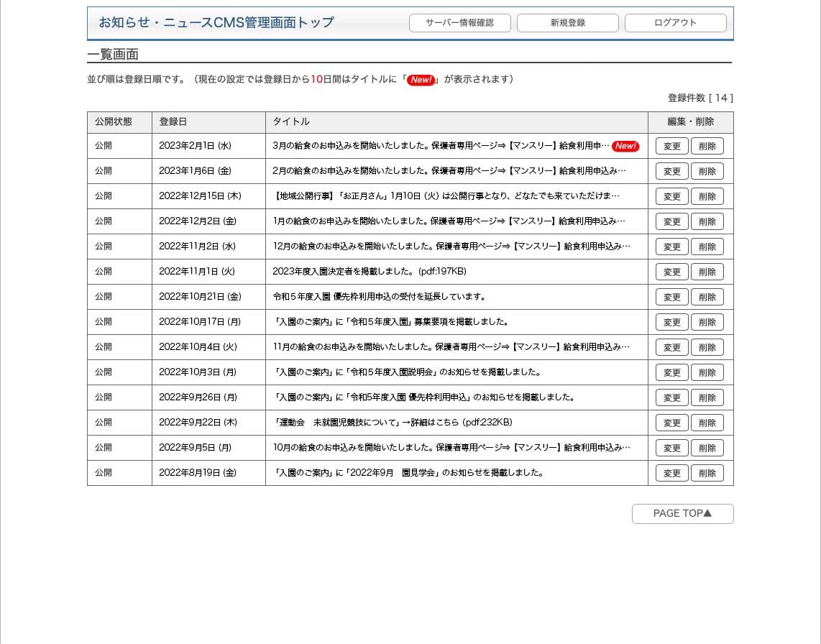
Task: Click 削除 in the 2022年10月4日 row
Action: tap(707, 347)
